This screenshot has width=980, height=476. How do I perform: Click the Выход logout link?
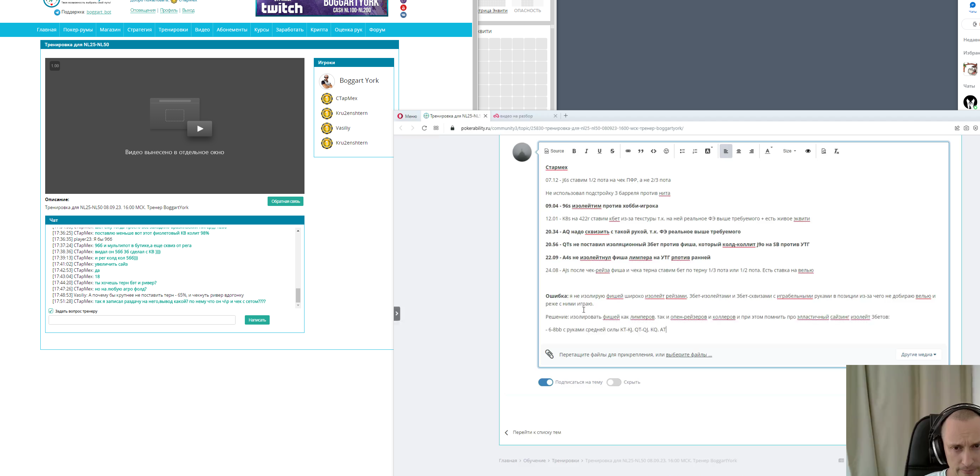point(188,10)
